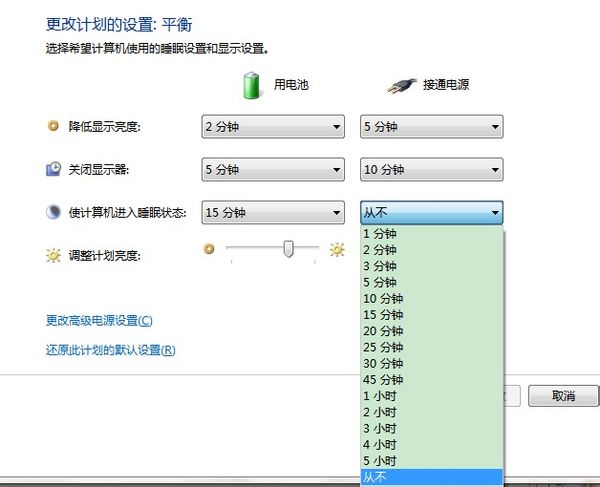Open plugged-in turn off display dropdown 10 分钟
The image size is (600, 487).
tap(432, 169)
